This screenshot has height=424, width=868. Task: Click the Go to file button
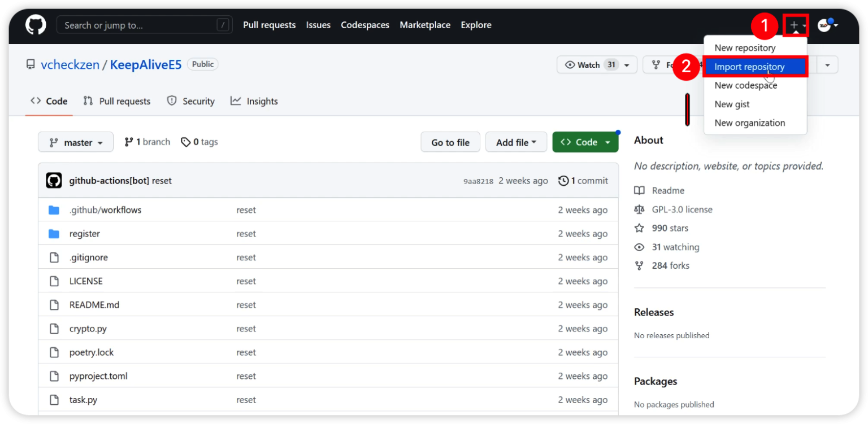(x=450, y=142)
